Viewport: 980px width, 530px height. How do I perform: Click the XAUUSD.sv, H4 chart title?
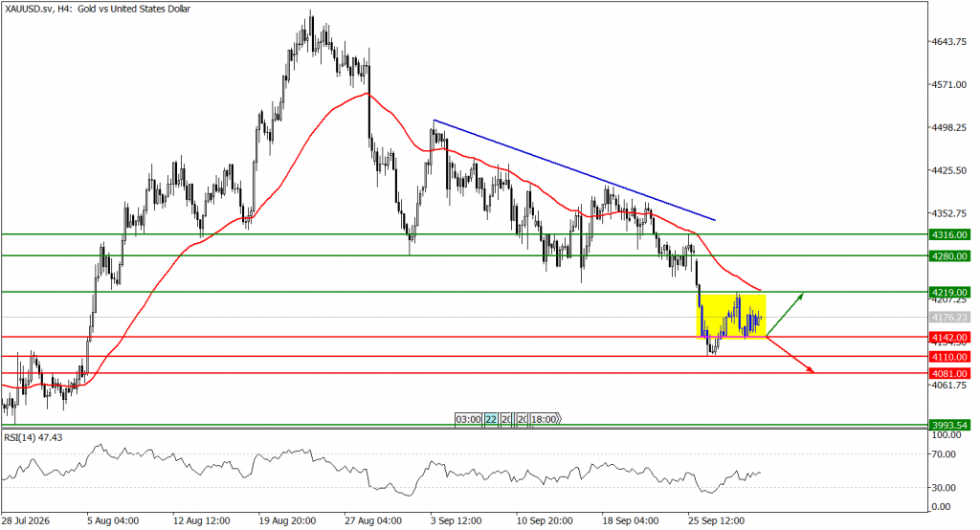pyautogui.click(x=97, y=9)
